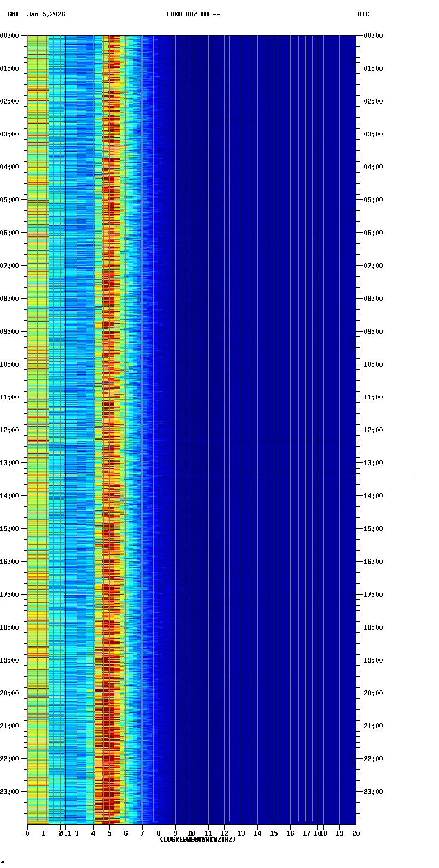
Task: Select the 03:00 mark on left time axis
Action: pyautogui.click(x=10, y=134)
